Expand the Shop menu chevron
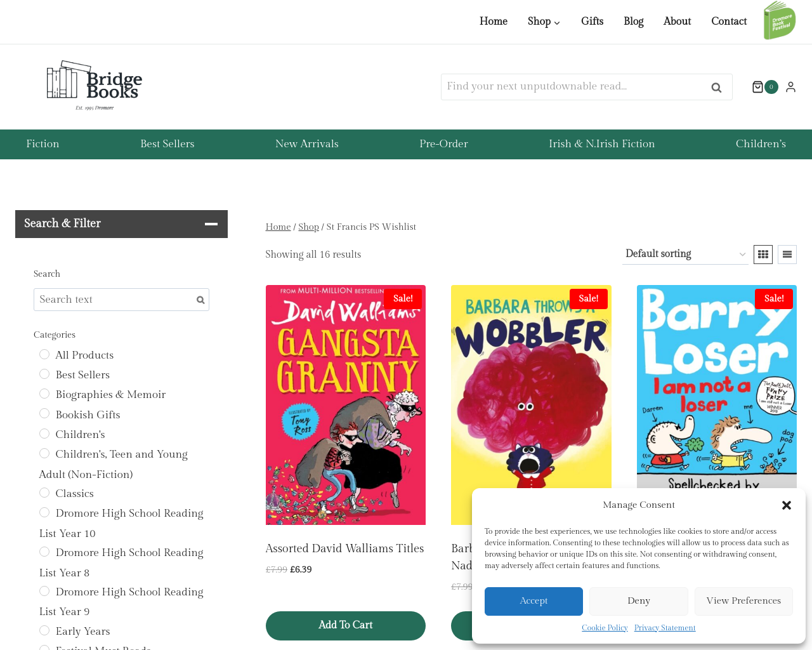The width and height of the screenshot is (812, 650). 557,23
